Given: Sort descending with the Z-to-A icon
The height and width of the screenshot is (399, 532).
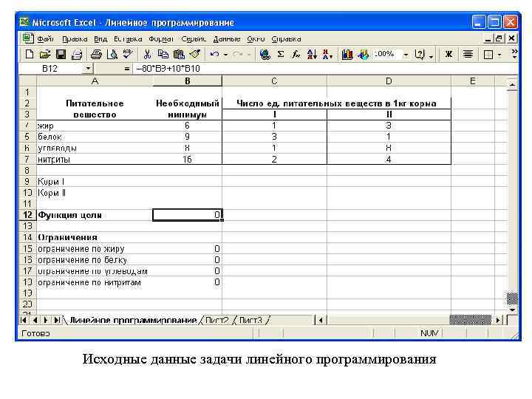Looking at the screenshot, I should tap(327, 54).
